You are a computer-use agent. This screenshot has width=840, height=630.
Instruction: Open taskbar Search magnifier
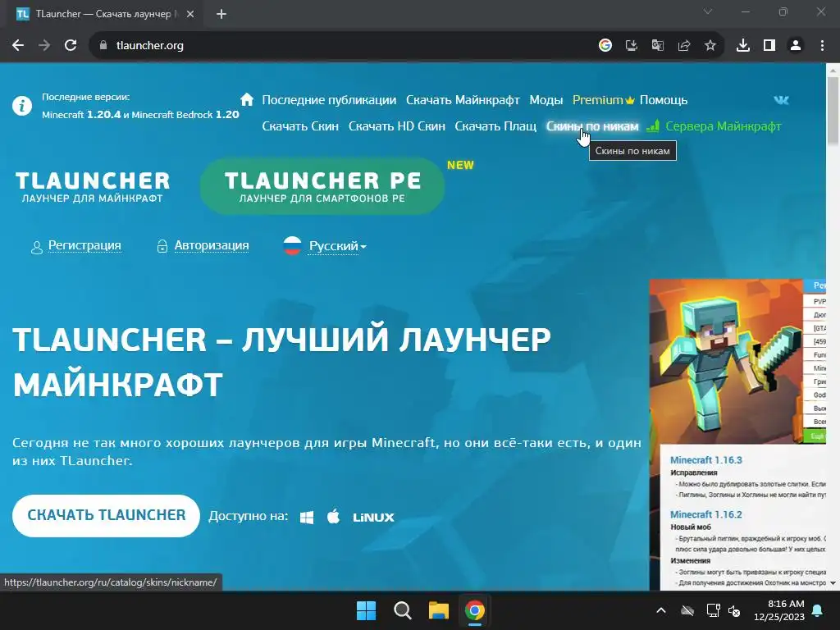click(402, 610)
